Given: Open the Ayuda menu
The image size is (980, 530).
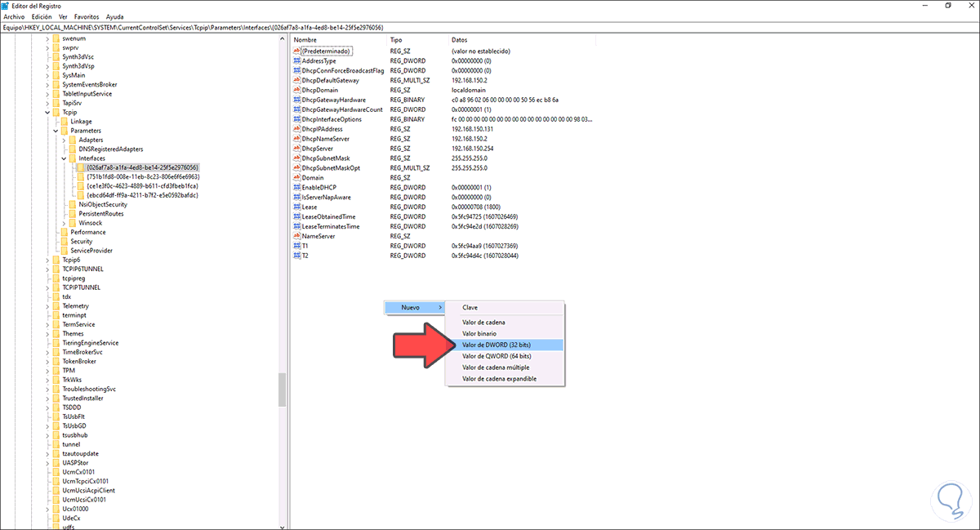Looking at the screenshot, I should pyautogui.click(x=115, y=16).
